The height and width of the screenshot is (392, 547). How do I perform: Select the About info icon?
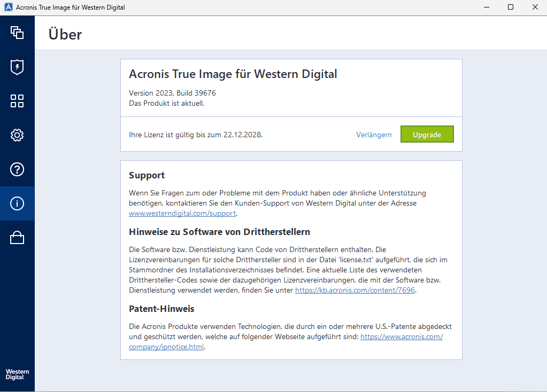tap(17, 203)
